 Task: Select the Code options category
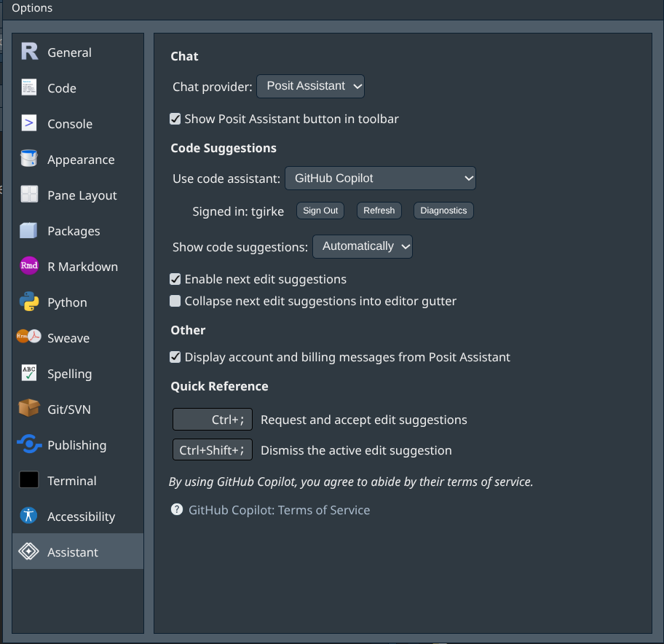(x=78, y=87)
